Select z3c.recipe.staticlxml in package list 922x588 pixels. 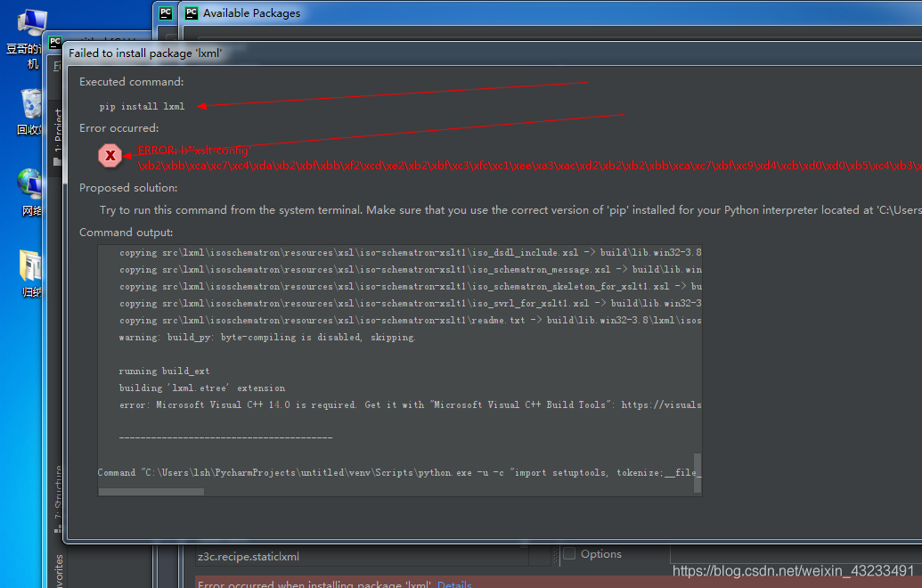coord(249,556)
